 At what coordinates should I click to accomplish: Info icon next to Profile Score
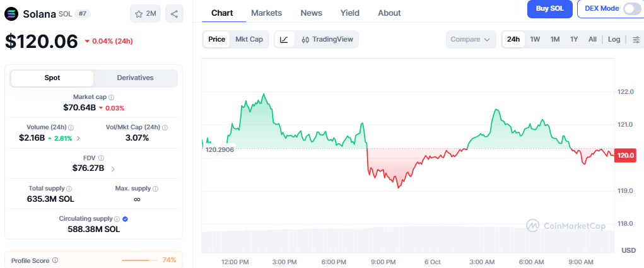[55, 260]
